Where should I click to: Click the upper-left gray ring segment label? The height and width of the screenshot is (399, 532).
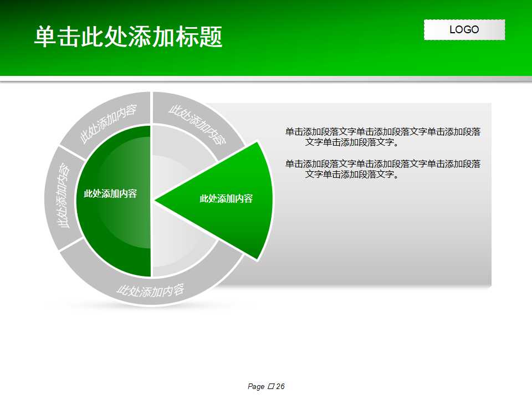coord(108,124)
